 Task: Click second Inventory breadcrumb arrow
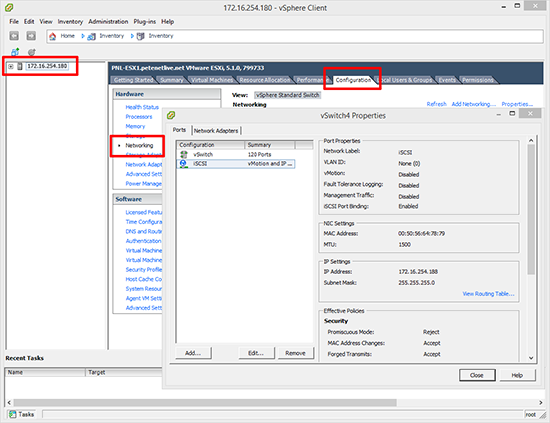[132, 36]
